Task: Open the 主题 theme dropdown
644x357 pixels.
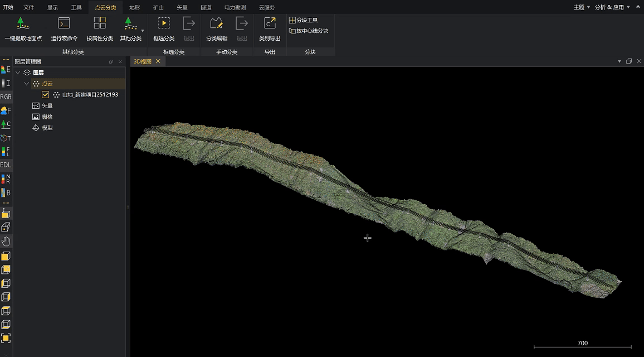Action: 582,7
